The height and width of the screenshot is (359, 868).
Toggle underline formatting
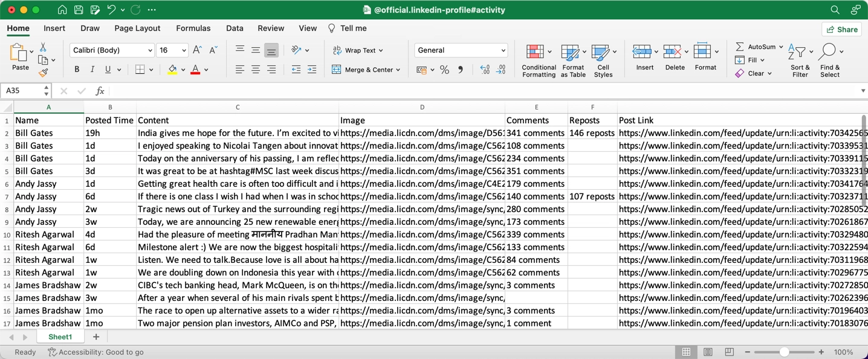coord(108,70)
